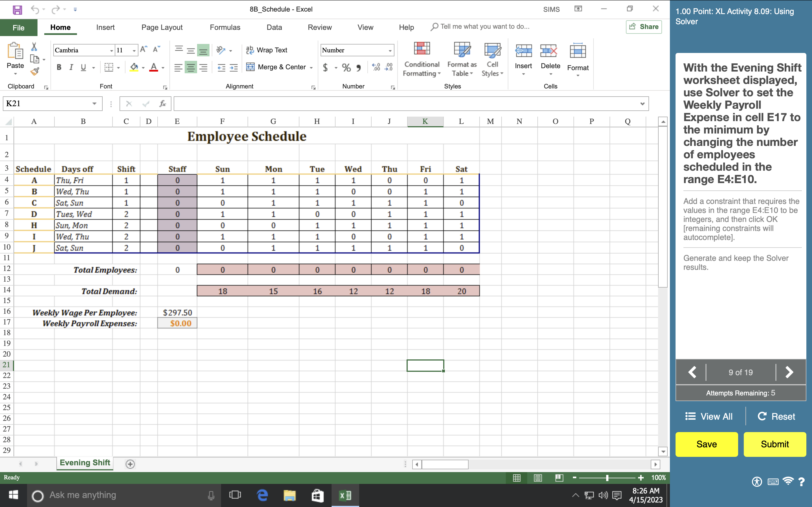Open the Data ribbon tab
This screenshot has height=507, width=812.
[274, 27]
